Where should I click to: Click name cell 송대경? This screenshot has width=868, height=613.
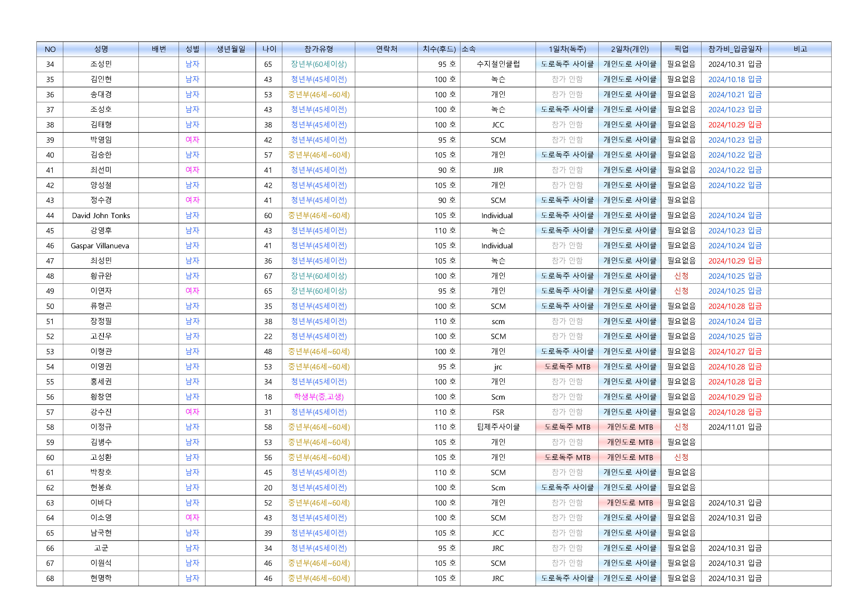(101, 94)
